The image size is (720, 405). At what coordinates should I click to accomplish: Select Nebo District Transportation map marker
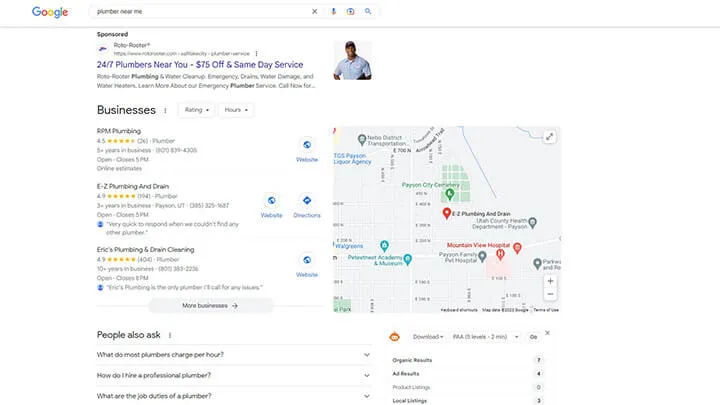point(362,139)
